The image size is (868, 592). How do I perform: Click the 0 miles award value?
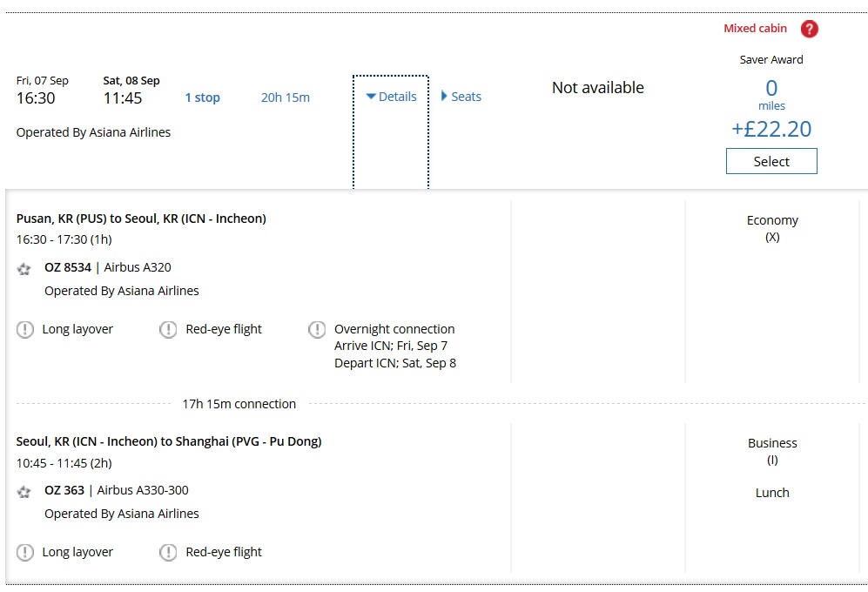click(770, 89)
